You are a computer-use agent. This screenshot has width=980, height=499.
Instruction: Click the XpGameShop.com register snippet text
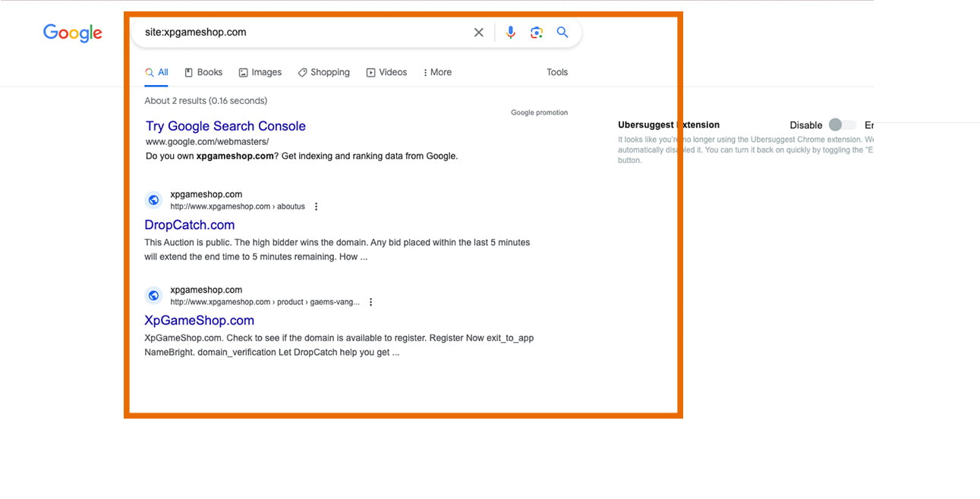click(x=339, y=345)
